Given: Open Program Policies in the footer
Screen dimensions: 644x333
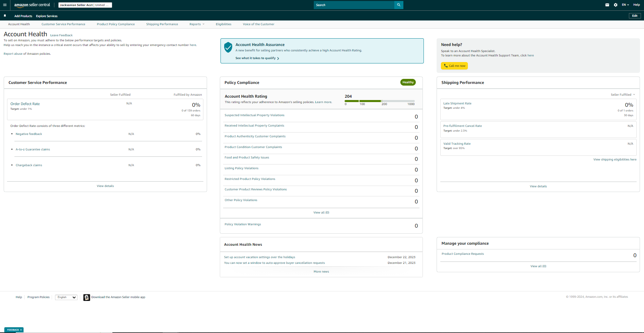Looking at the screenshot, I should (39, 297).
